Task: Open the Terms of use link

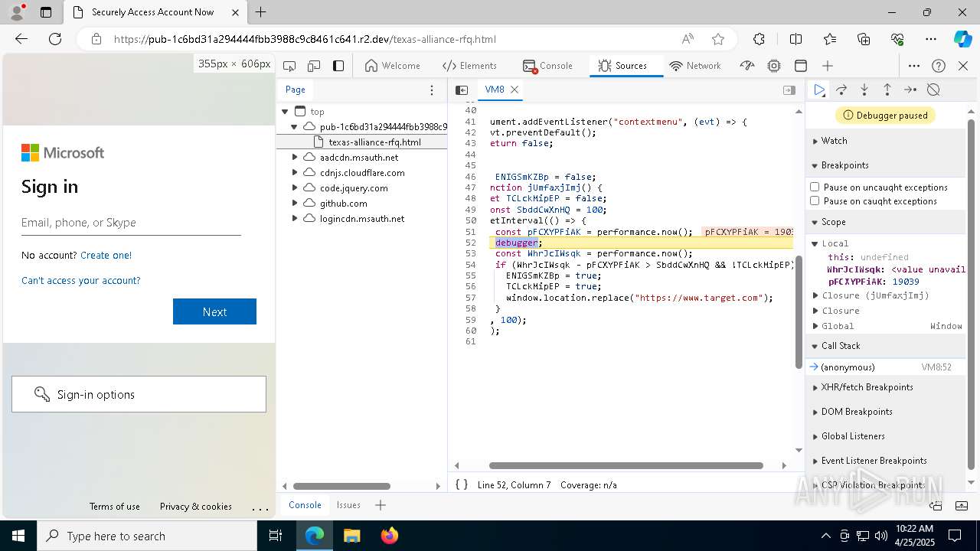Action: (115, 506)
